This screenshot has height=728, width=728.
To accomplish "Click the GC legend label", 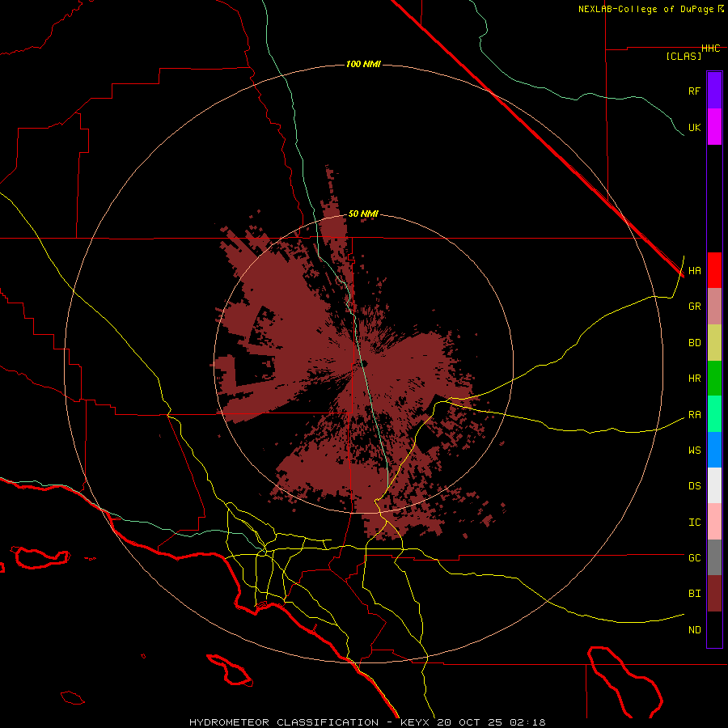I will click(x=694, y=558).
